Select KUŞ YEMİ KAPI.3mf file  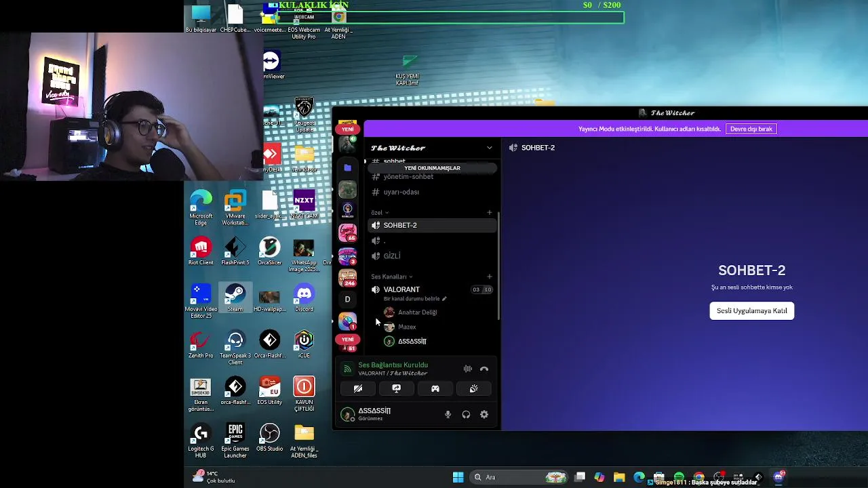click(x=408, y=71)
